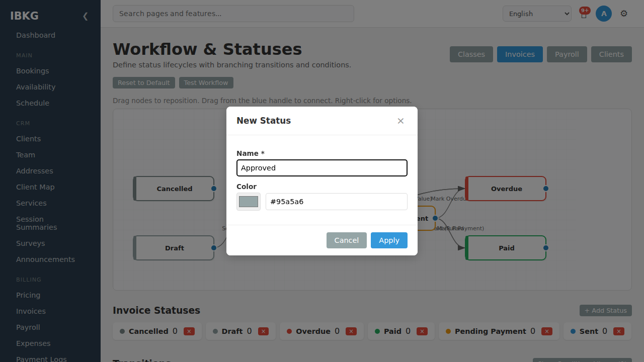Image resolution: width=644 pixels, height=362 pixels.
Task: Open the notifications bell with 9+ badge
Action: click(x=584, y=14)
